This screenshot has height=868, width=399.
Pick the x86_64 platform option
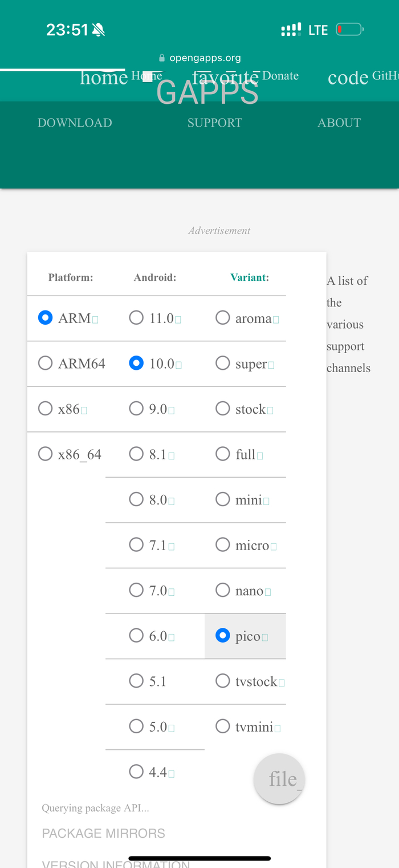coord(46,454)
